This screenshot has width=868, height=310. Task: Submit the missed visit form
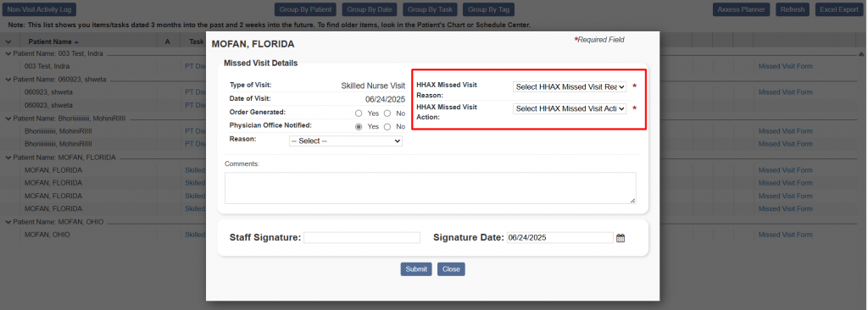(x=416, y=269)
